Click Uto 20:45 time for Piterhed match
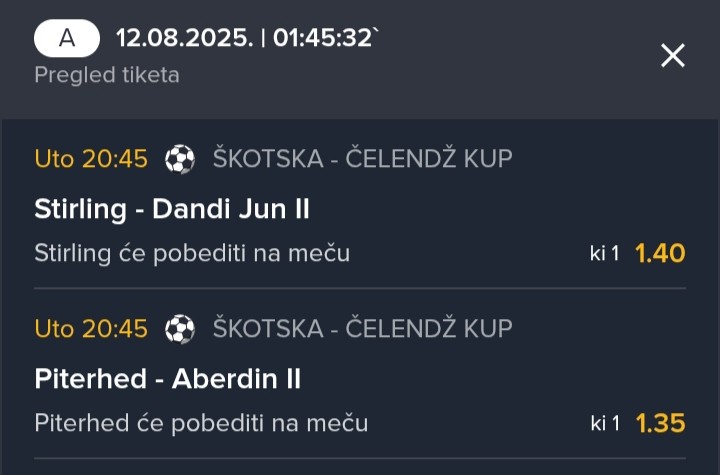 coord(91,329)
